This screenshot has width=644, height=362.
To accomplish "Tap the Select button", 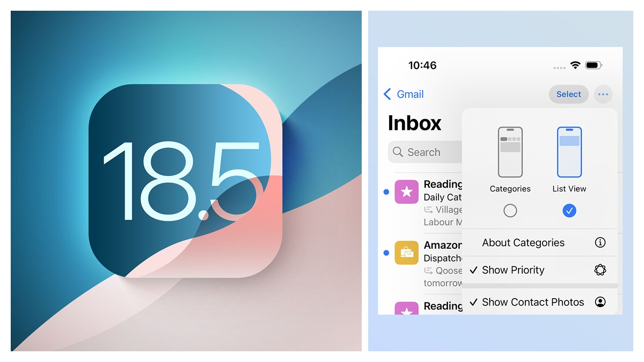I will tap(568, 94).
